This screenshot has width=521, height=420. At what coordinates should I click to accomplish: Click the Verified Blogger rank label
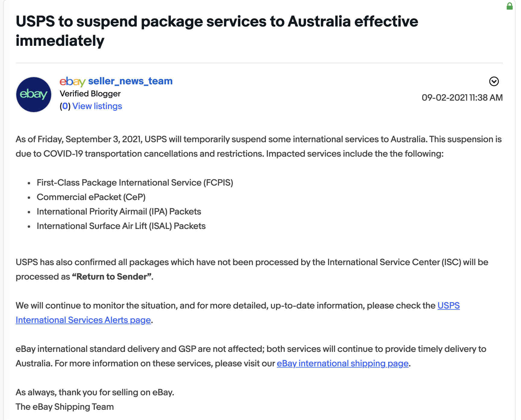click(x=90, y=94)
